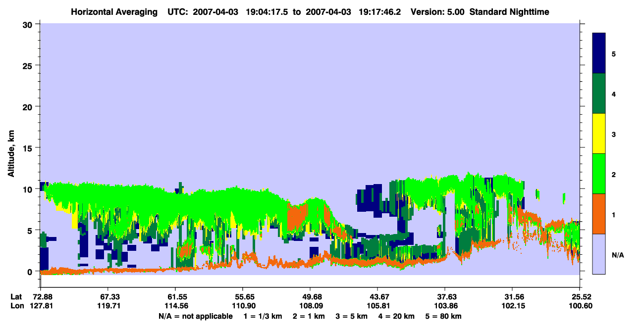Click longitude value 100.60

pyautogui.click(x=580, y=306)
